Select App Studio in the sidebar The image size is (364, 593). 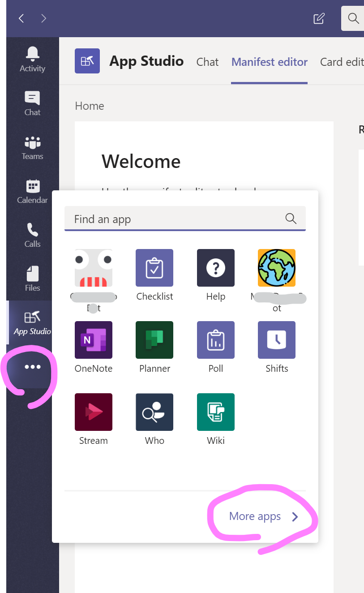[x=32, y=322]
